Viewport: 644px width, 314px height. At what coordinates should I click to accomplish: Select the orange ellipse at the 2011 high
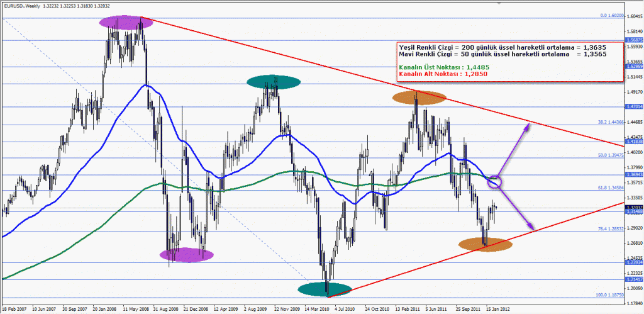(x=419, y=98)
